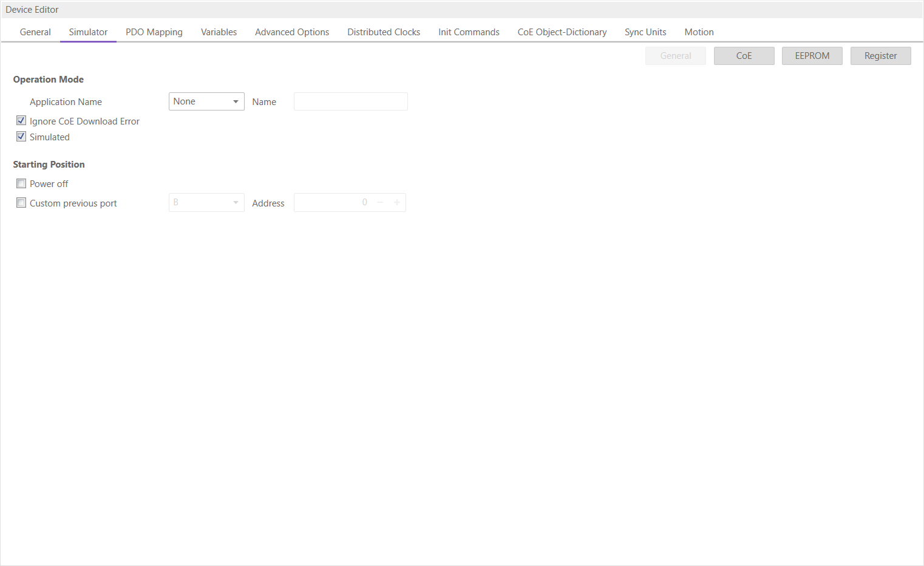Switch to the PDO Mapping tab
Screen dimensions: 924x566
click(154, 32)
